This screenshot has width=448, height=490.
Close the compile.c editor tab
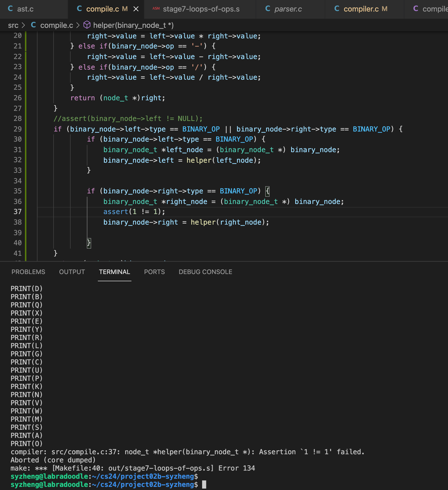[x=136, y=9]
